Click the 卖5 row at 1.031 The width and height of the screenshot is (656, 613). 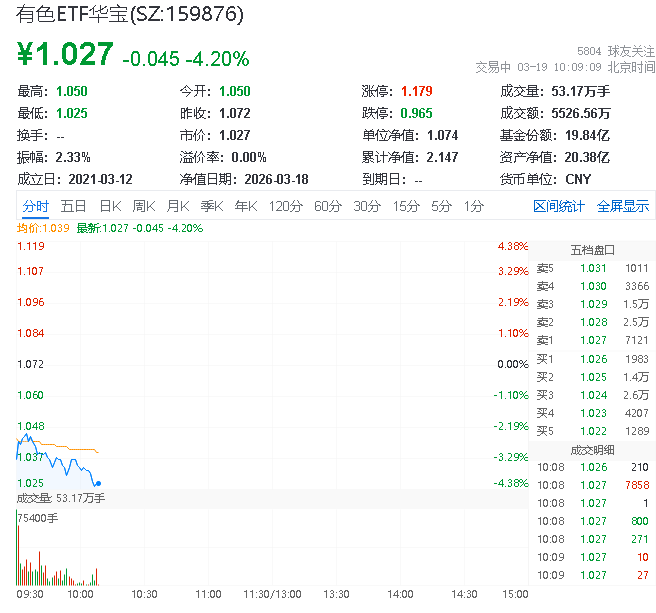click(x=592, y=268)
